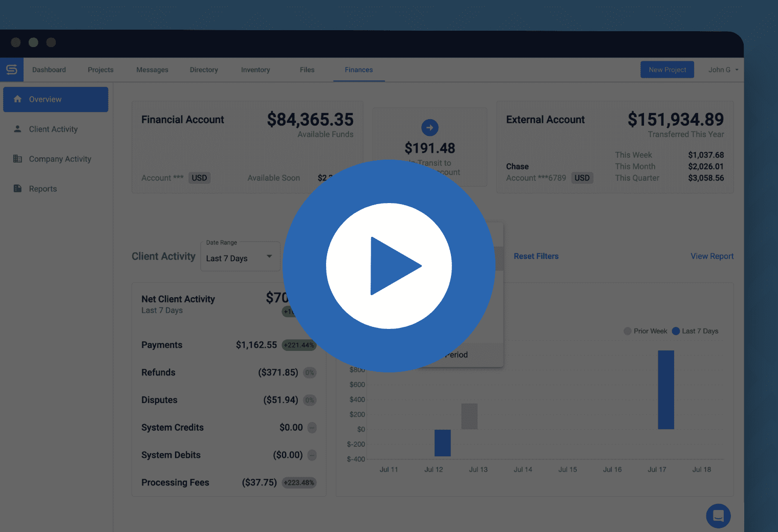Viewport: 778px width, 532px height.
Task: Open the chat support icon
Action: click(718, 516)
